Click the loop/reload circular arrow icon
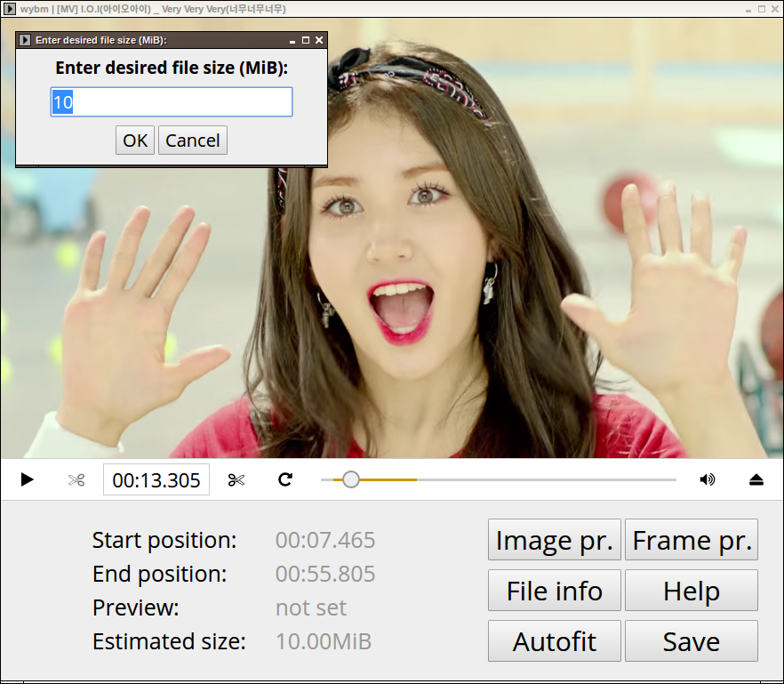The image size is (784, 684). coord(285,479)
